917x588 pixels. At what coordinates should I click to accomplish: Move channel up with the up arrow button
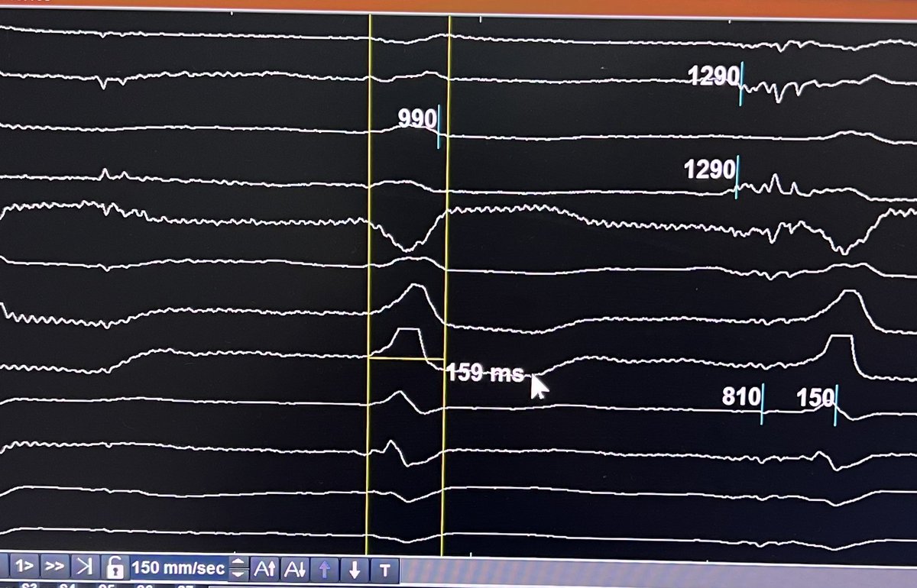point(324,568)
